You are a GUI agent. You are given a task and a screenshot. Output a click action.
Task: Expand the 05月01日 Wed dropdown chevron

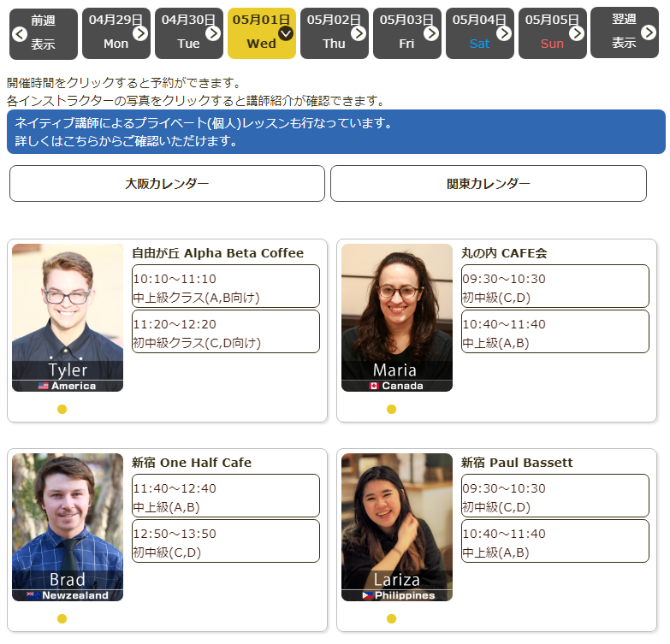[286, 33]
